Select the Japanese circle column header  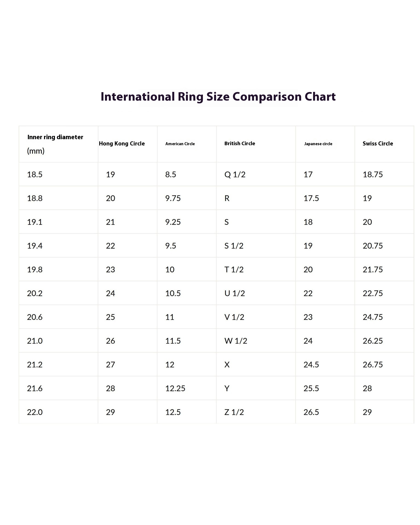pyautogui.click(x=325, y=144)
